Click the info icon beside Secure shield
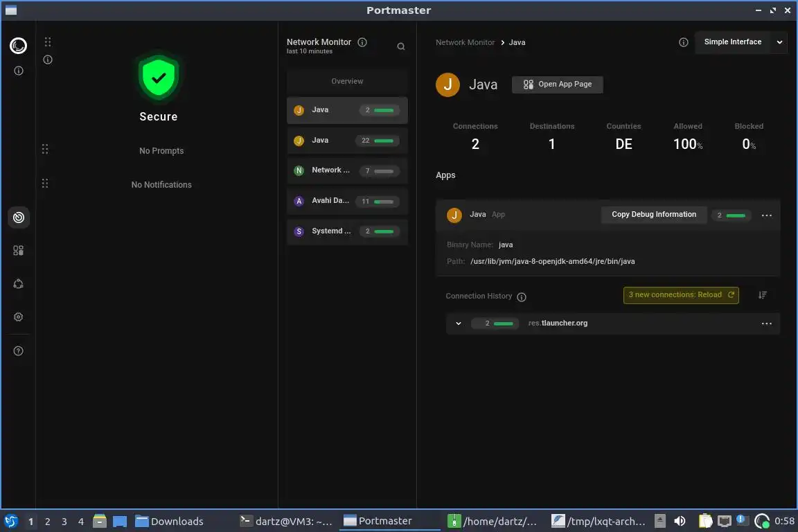 coord(48,60)
